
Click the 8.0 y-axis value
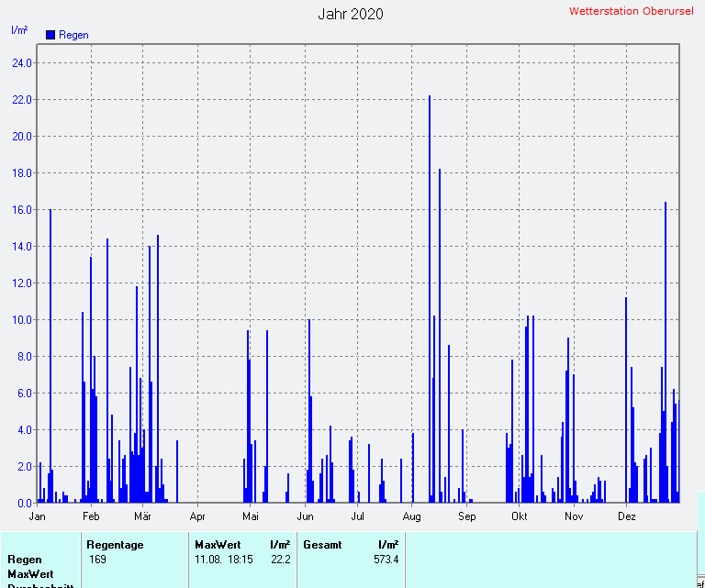[24, 357]
